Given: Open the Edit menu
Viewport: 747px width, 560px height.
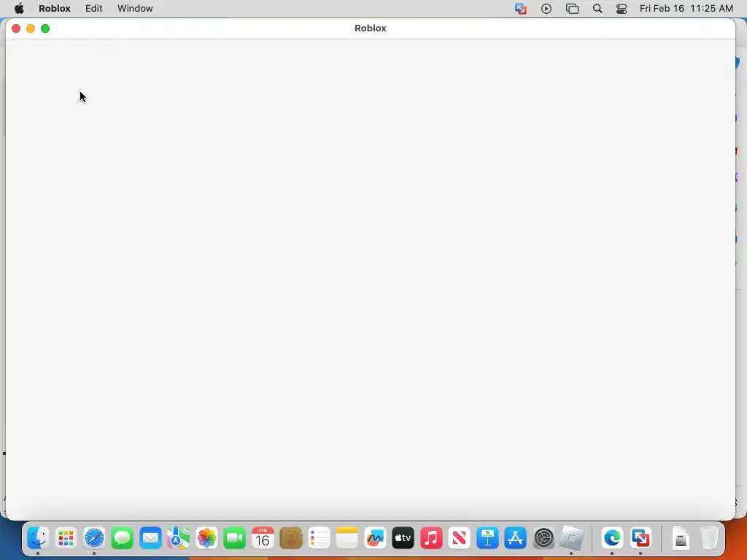Looking at the screenshot, I should click(94, 9).
